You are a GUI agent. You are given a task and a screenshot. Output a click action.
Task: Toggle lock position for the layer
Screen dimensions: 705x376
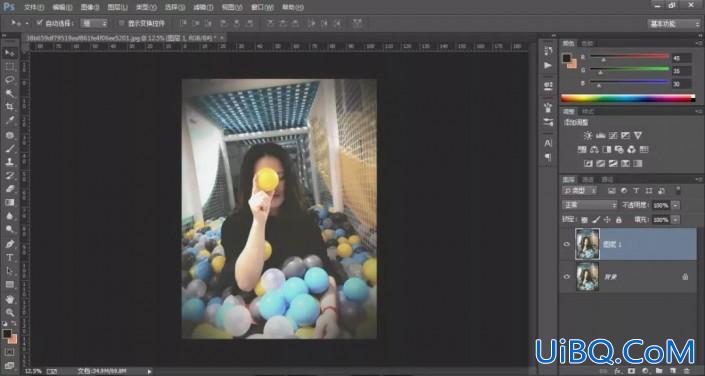coord(607,220)
